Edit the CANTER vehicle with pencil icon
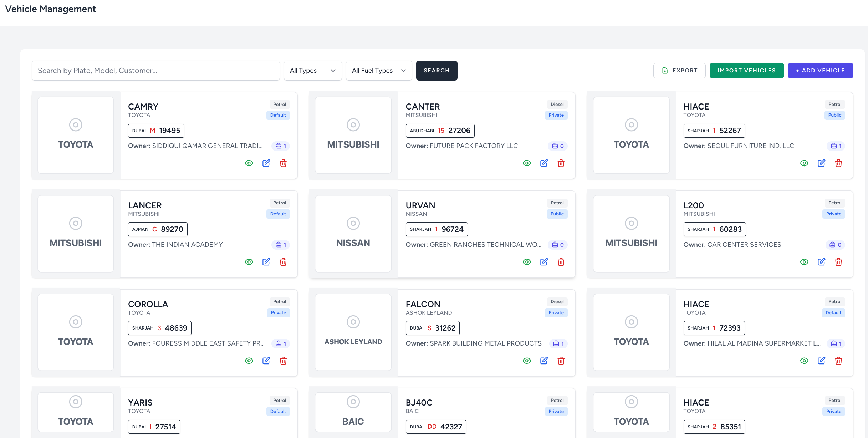Viewport: 868px width, 438px height. point(544,163)
